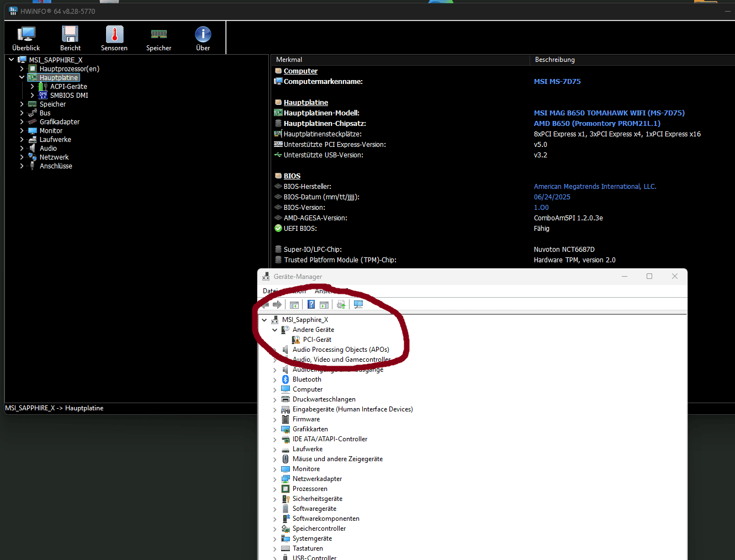Open the Sensoren thermometer tool
Screen dimensions: 735x560
[114, 39]
